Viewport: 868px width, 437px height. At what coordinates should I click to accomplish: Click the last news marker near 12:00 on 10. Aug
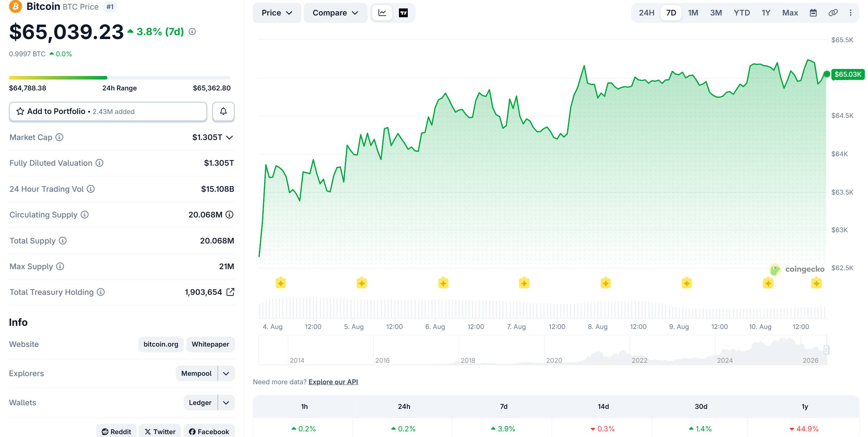(816, 283)
